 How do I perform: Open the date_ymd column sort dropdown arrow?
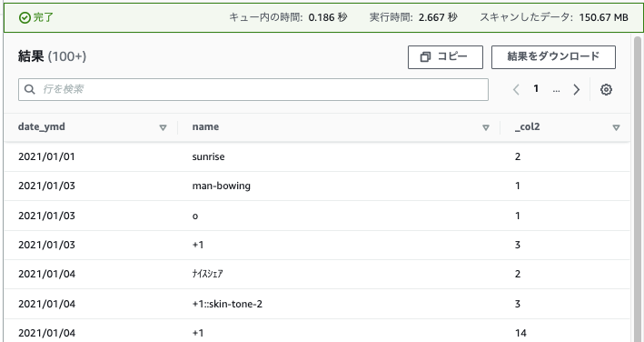pyautogui.click(x=163, y=127)
